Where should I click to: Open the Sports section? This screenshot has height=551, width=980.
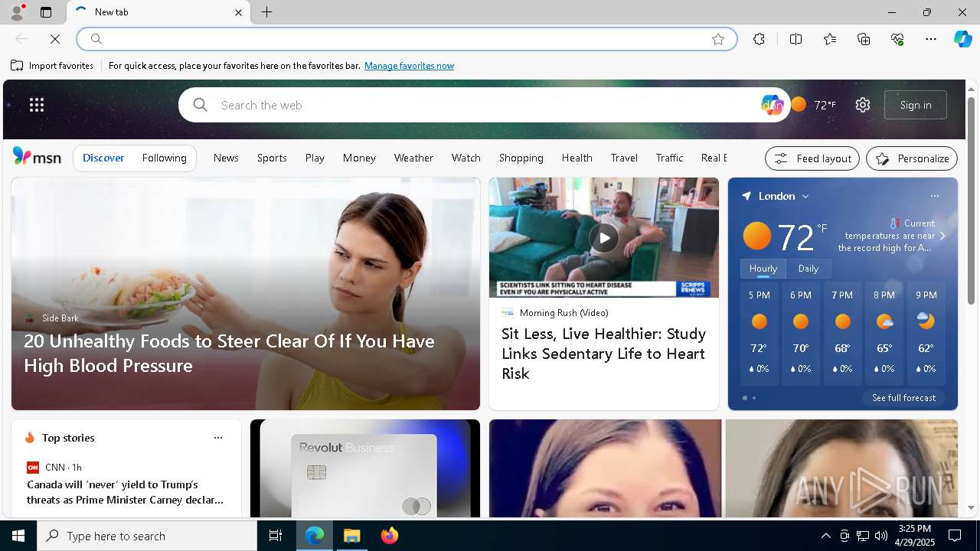tap(272, 158)
